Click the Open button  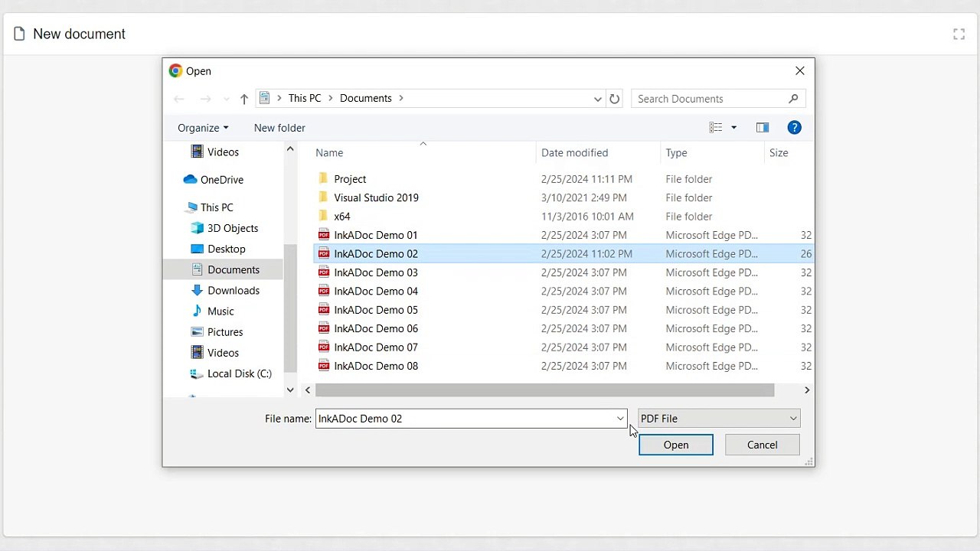coord(676,445)
